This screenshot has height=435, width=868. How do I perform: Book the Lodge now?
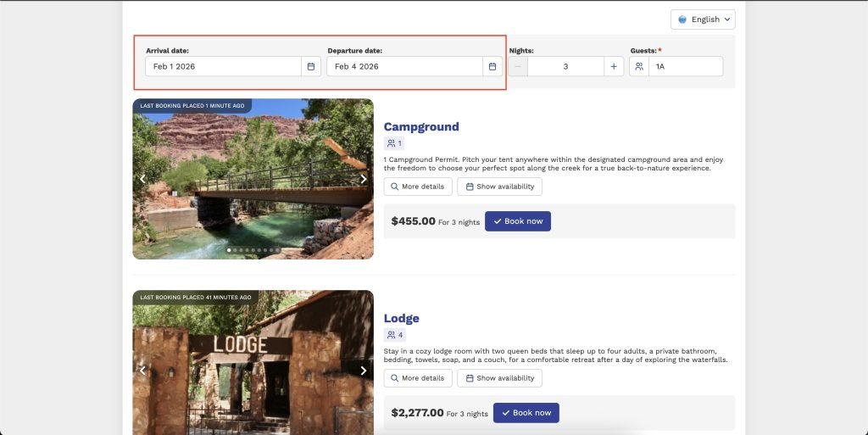click(x=526, y=413)
